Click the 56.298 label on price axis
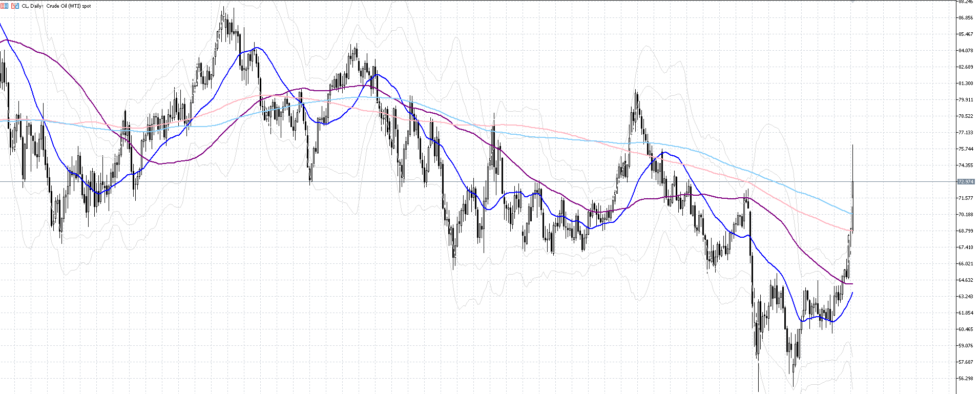Viewport: 980px width, 394px height. click(966, 379)
